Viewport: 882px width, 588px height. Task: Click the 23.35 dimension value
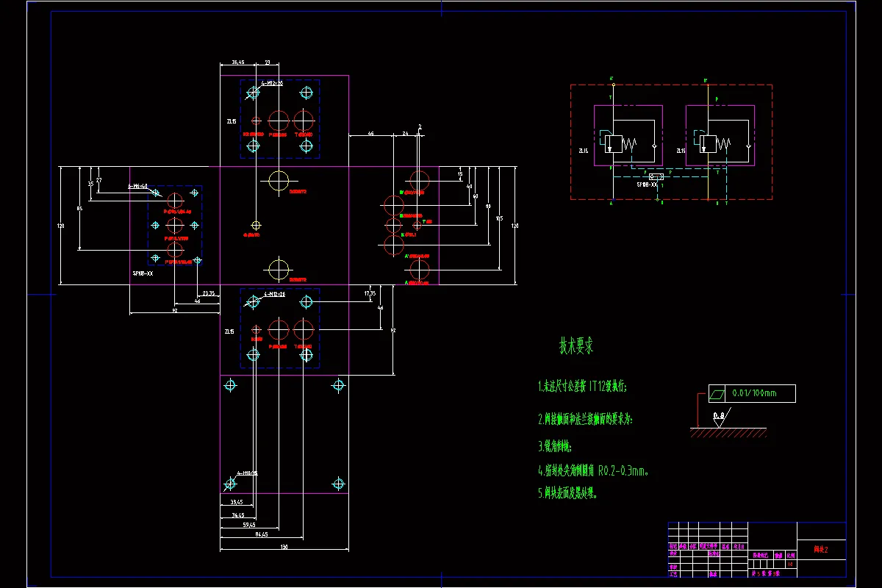(208, 293)
